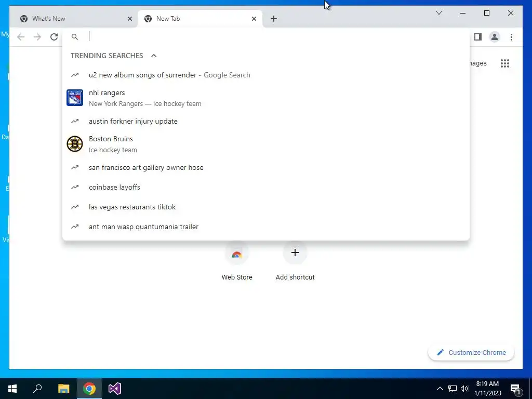
Task: Click the Boston Bruins logo
Action: tap(75, 144)
